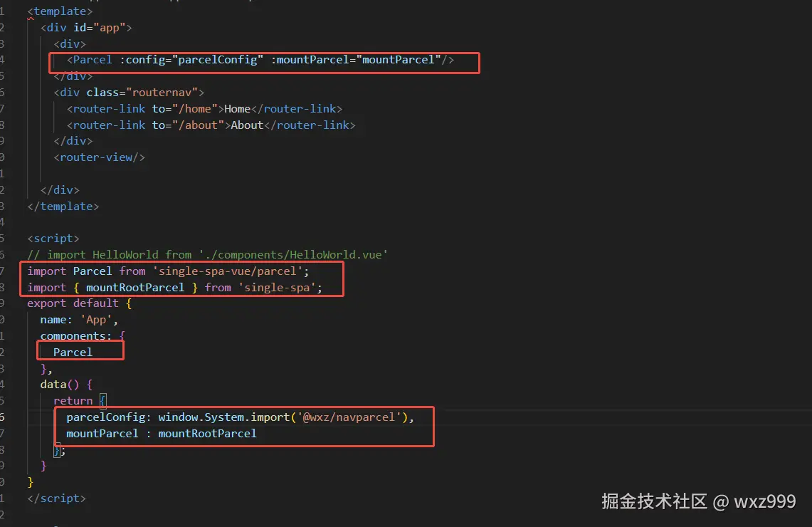Click the commented HelloWorld import line

pos(208,254)
